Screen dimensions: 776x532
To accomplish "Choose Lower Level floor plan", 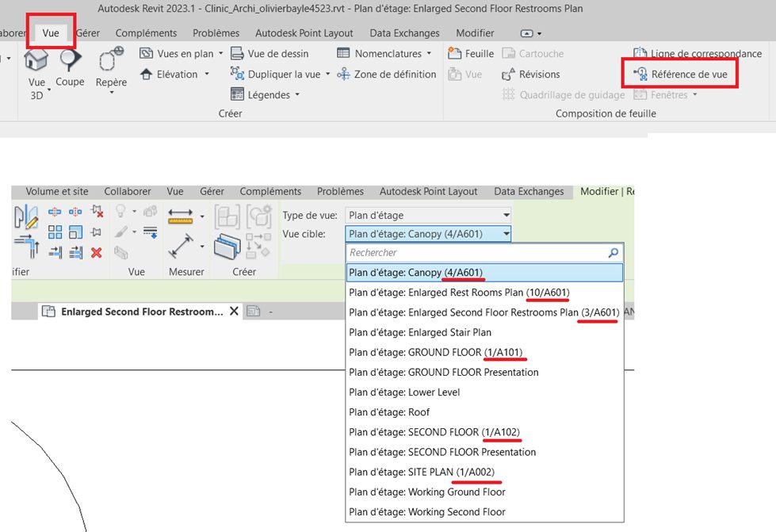I will point(484,392).
